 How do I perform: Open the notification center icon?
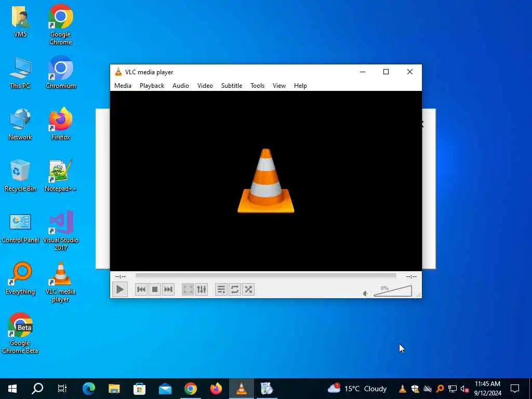[x=515, y=389]
